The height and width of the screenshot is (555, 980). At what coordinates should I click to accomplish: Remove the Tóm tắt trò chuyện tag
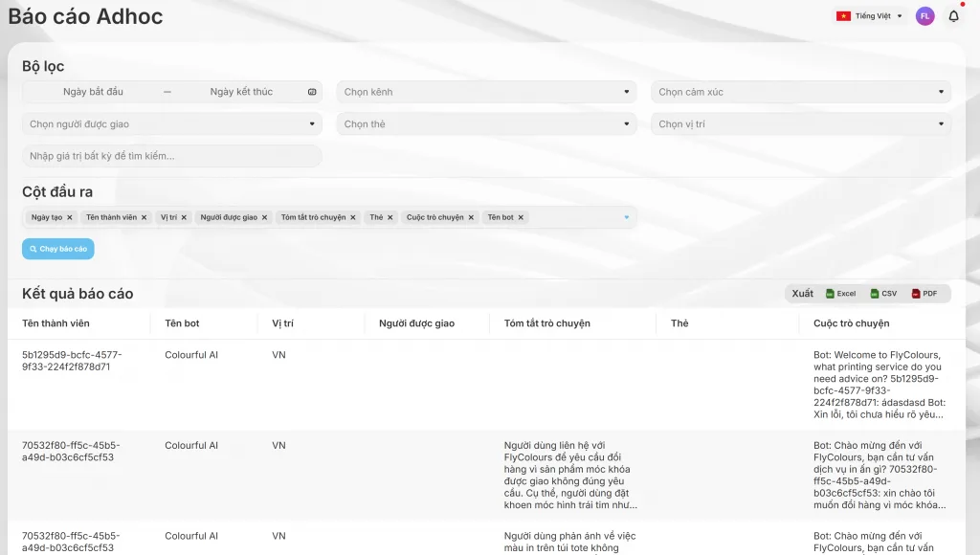[x=353, y=217]
